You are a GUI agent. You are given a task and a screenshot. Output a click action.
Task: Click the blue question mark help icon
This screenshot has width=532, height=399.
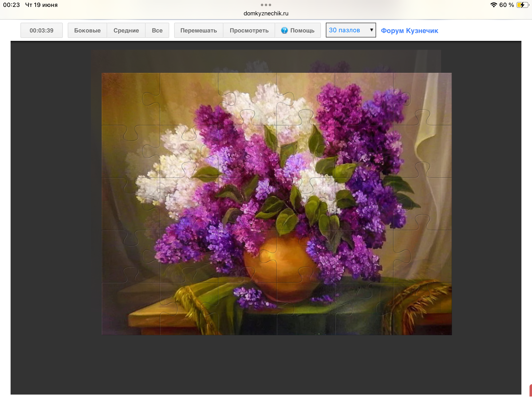tap(284, 30)
